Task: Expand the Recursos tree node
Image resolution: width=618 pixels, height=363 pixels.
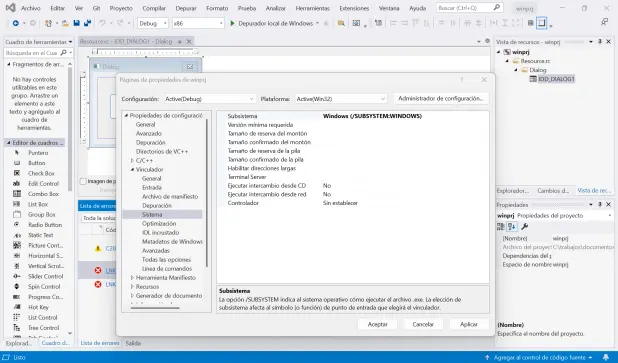Action: point(132,287)
